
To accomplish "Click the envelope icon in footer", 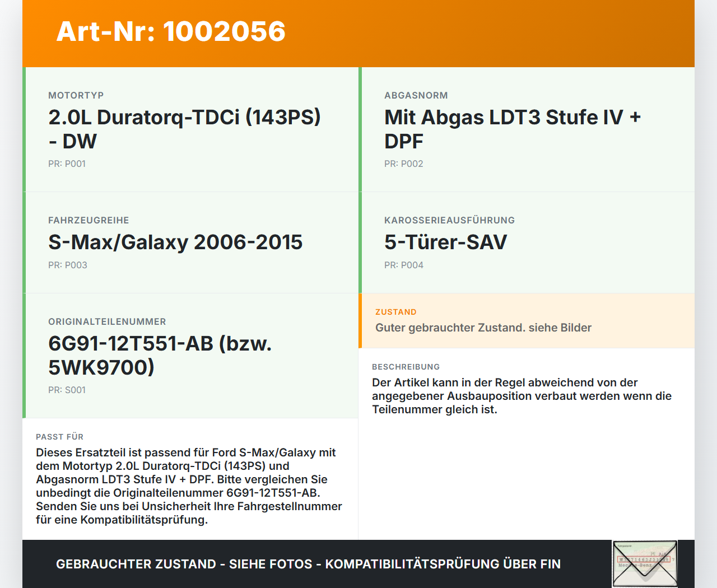I will coord(645,563).
